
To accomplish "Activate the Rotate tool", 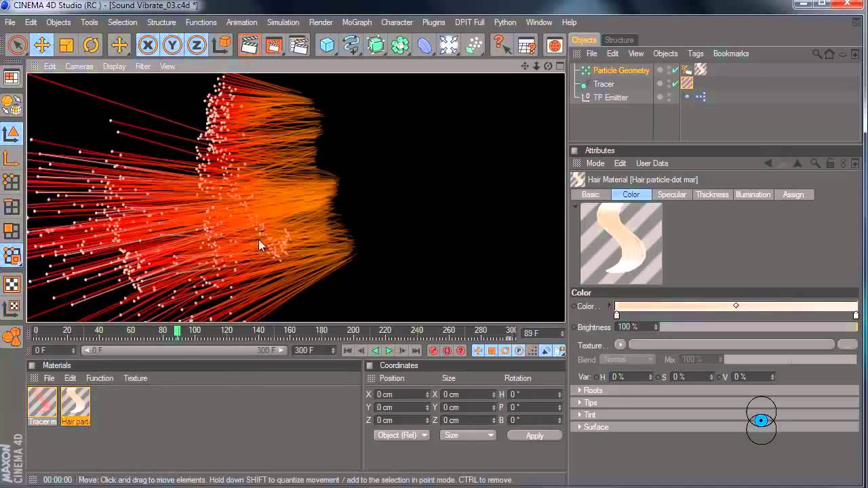I will 91,45.
